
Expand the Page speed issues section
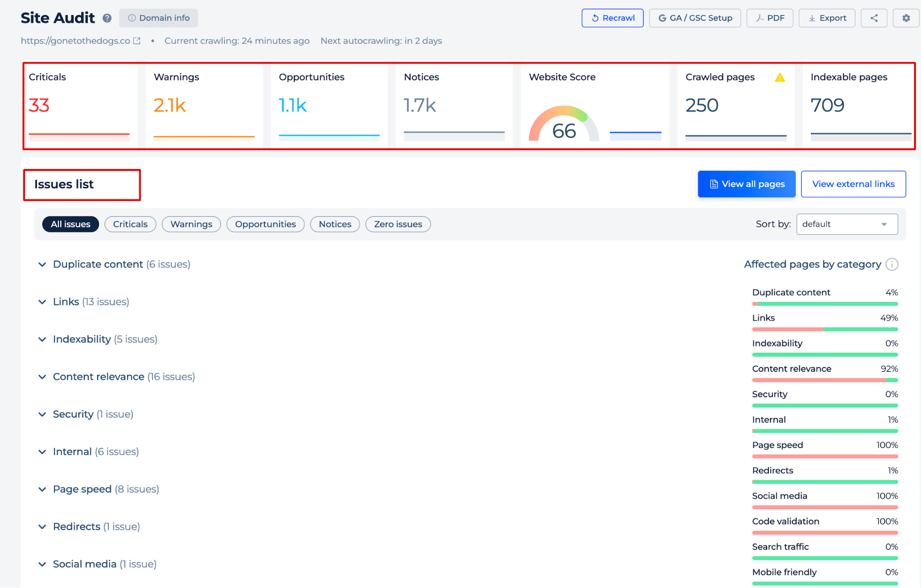pyautogui.click(x=42, y=489)
